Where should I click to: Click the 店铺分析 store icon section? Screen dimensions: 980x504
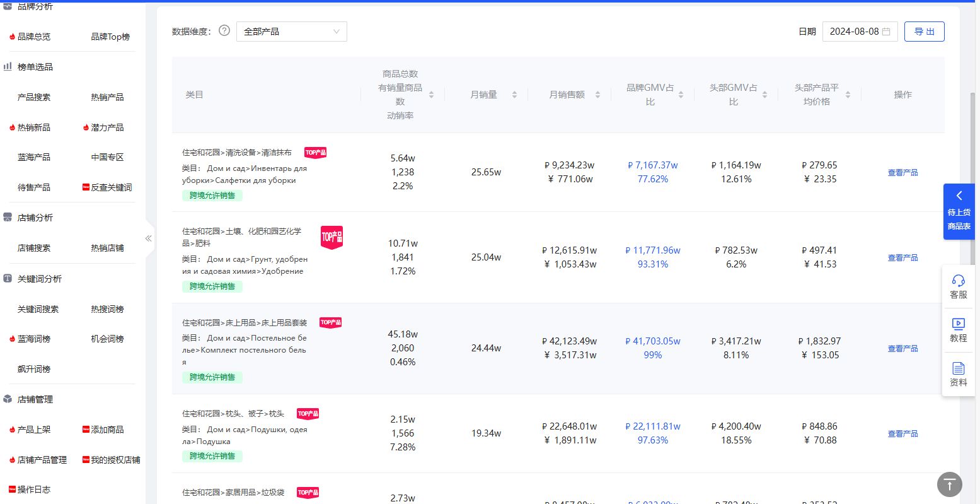tap(8, 218)
